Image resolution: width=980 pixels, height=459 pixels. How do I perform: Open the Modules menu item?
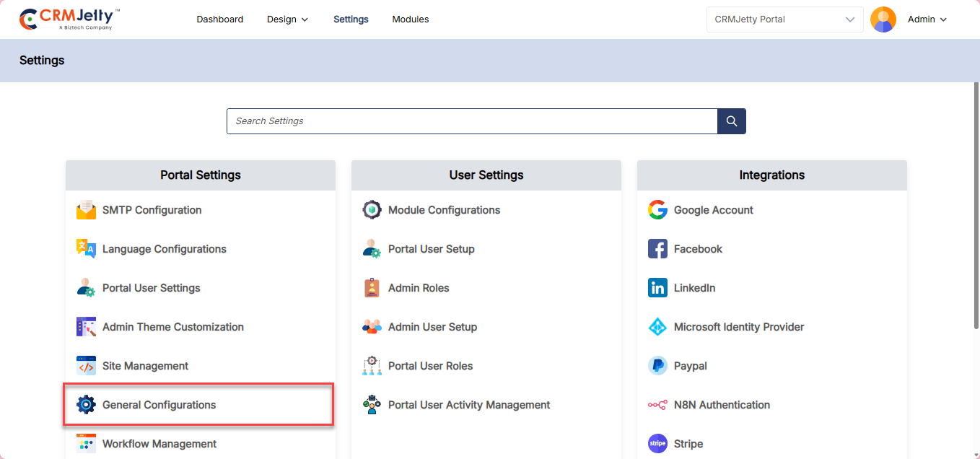tap(410, 19)
